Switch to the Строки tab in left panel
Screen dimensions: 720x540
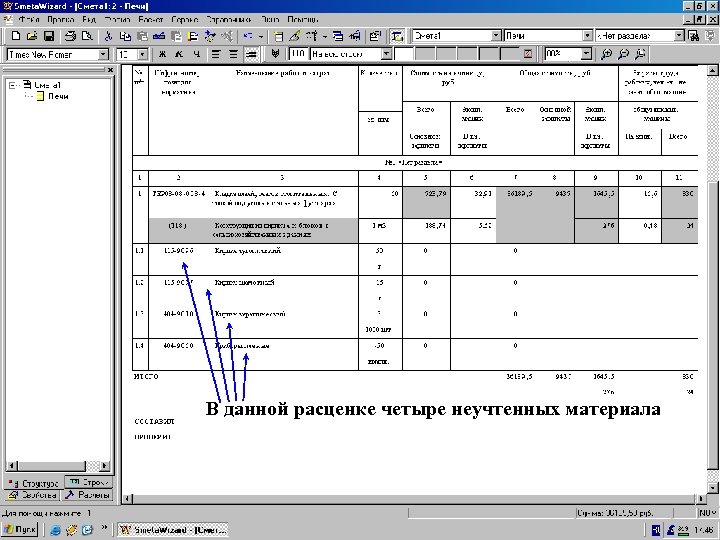(89, 482)
